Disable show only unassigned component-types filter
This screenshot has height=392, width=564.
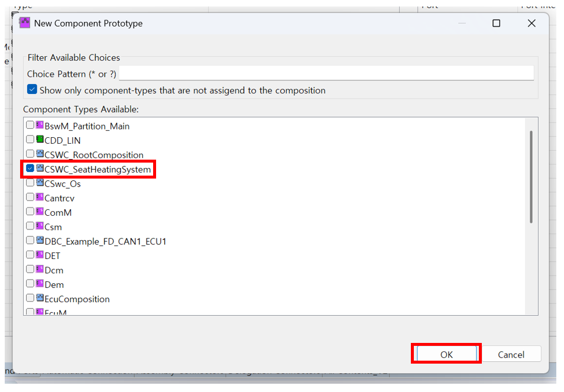tap(32, 90)
